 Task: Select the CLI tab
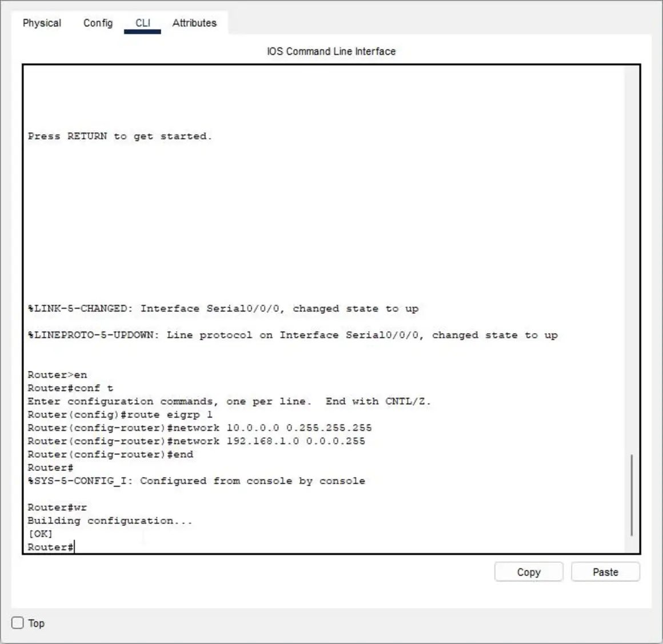(142, 23)
